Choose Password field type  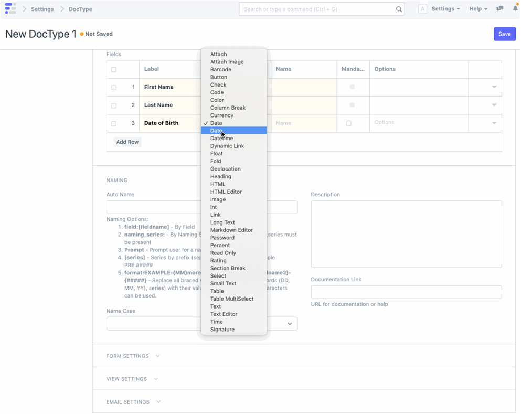[234, 238]
